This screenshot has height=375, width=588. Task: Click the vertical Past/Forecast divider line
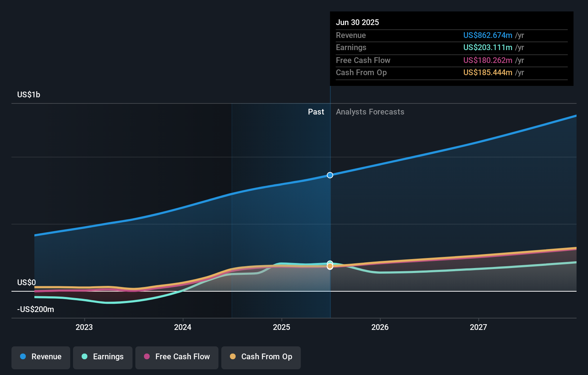point(330,215)
